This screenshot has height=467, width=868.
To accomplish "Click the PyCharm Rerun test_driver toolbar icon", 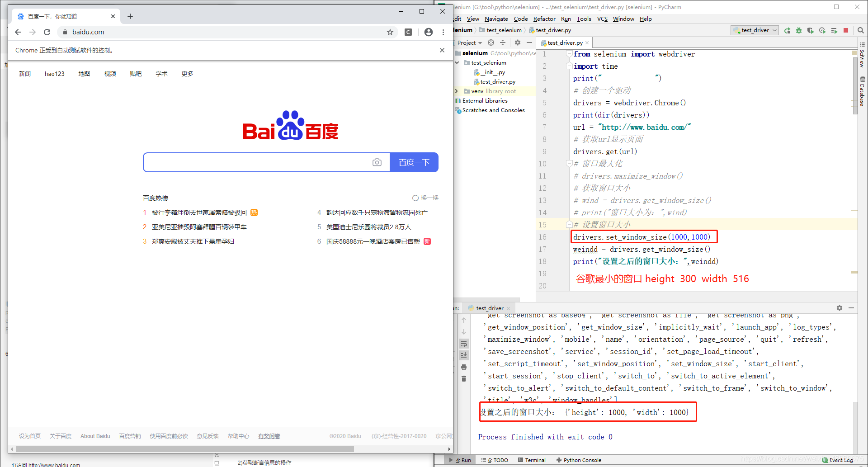I will click(787, 30).
